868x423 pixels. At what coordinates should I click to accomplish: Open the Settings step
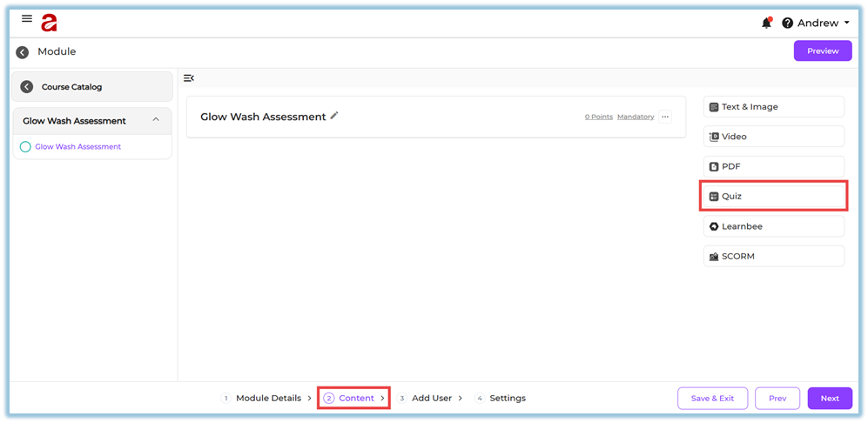pos(507,399)
